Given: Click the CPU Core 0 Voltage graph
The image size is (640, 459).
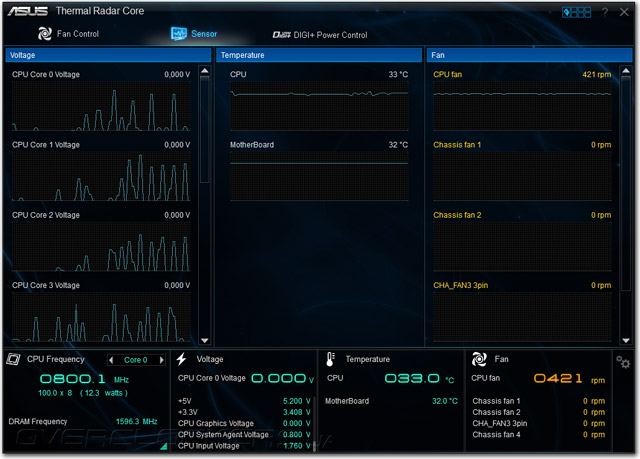Looking at the screenshot, I should (101, 106).
